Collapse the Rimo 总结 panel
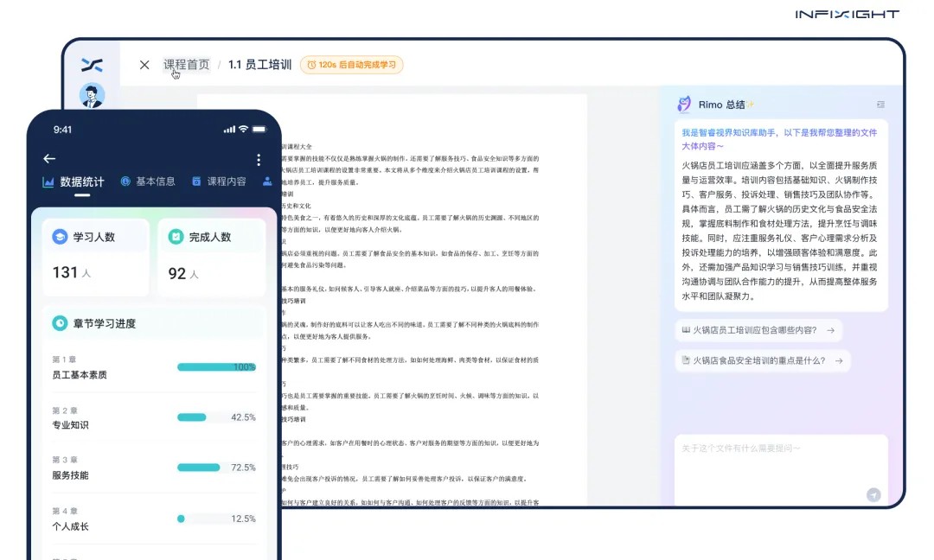Viewport: 934px width, 560px height. pos(879,105)
